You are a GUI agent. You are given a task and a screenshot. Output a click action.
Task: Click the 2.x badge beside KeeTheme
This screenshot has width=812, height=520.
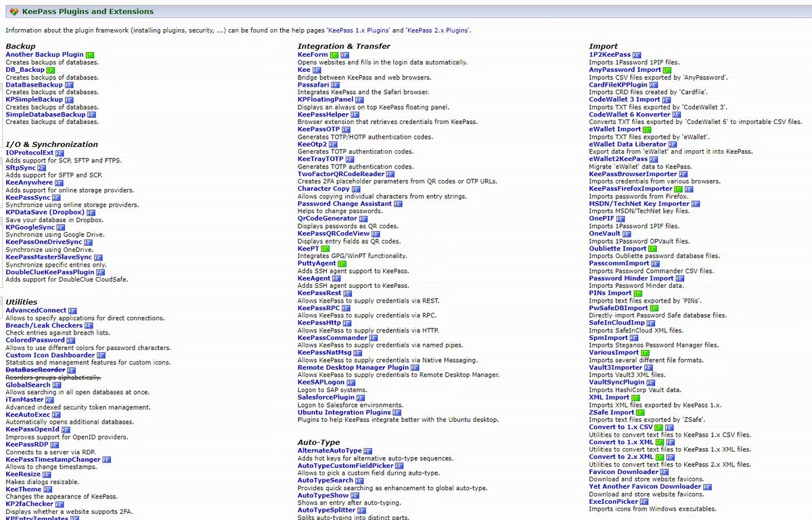(48, 490)
